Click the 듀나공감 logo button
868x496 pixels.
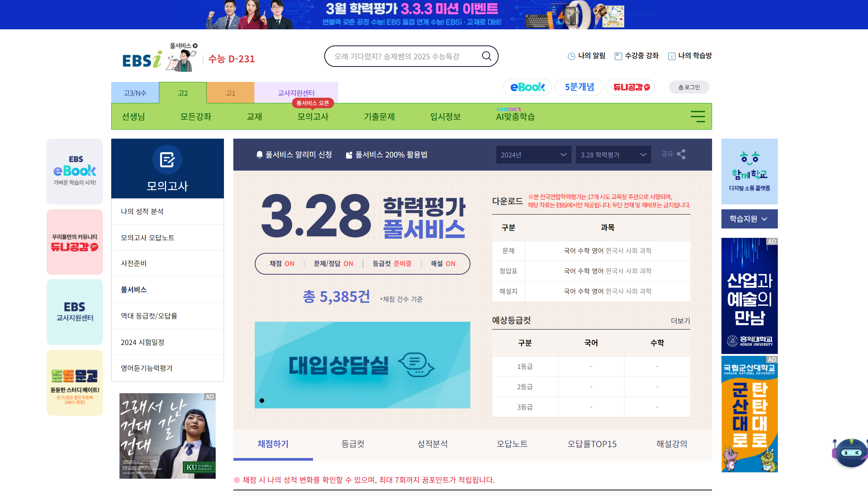click(630, 87)
